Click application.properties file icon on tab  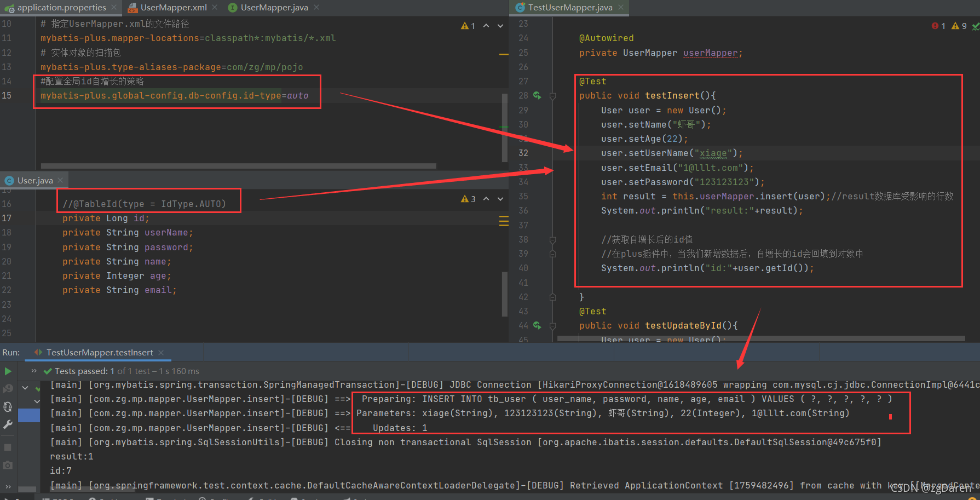[x=9, y=8]
